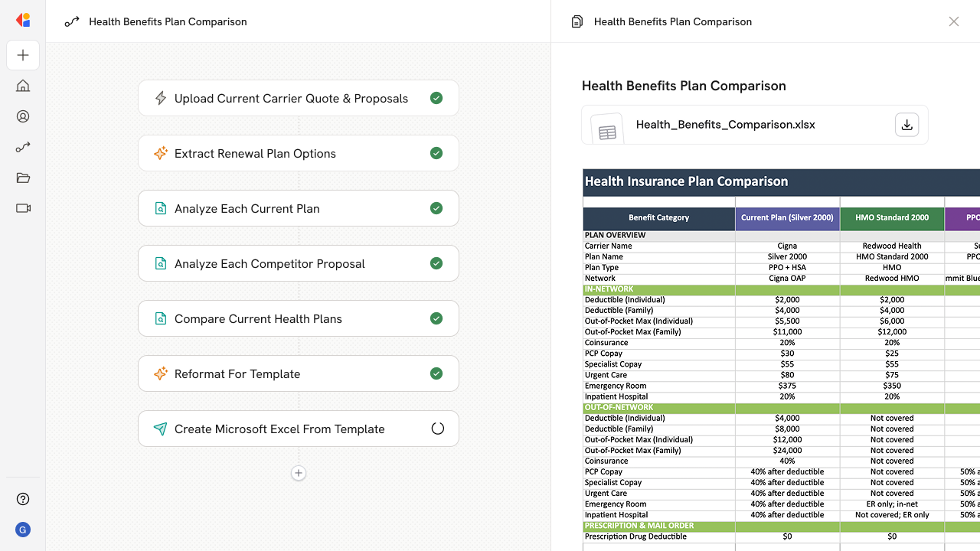Screen dimensions: 980x551
Task: Add a new step below the workflow
Action: pyautogui.click(x=299, y=473)
